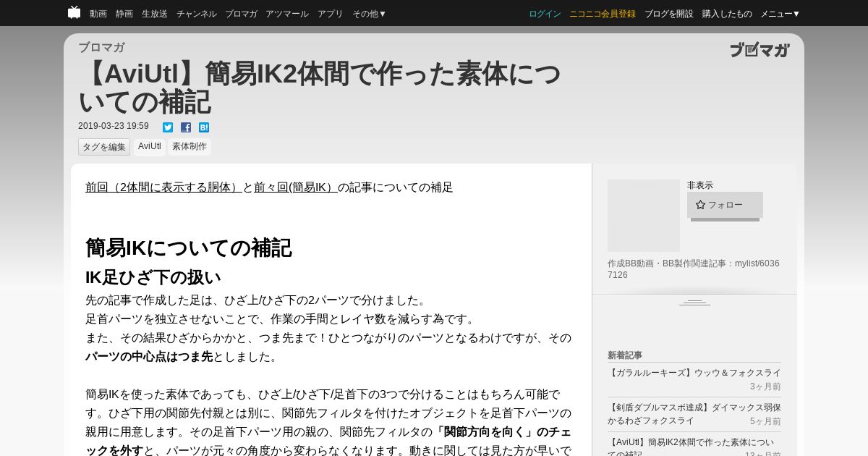Click the author avatar thumbnail
Screen dimensions: 868x456
(x=644, y=216)
